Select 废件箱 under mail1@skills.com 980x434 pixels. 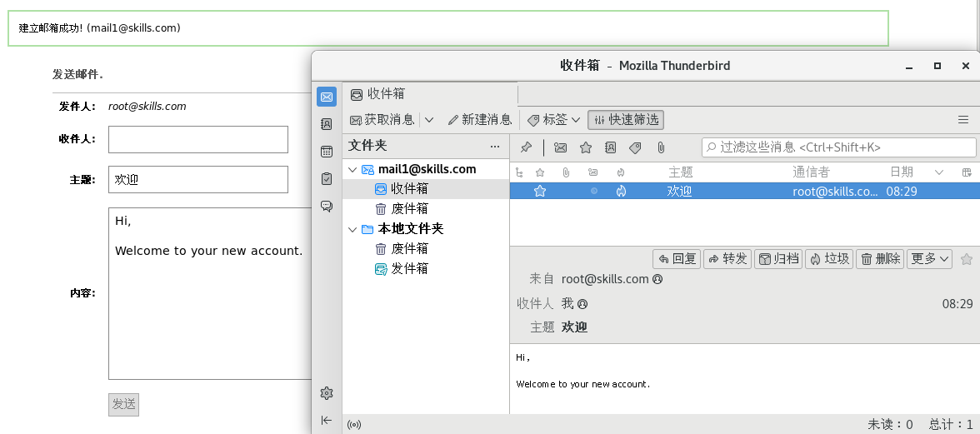coord(426,208)
